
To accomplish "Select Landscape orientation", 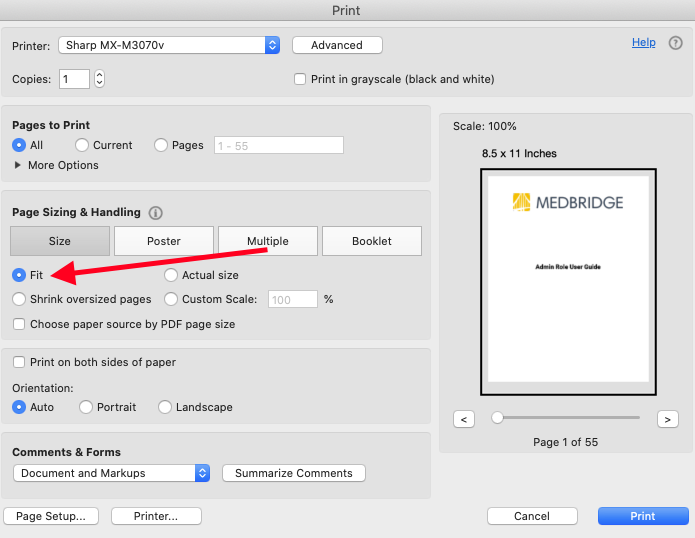I will [164, 407].
